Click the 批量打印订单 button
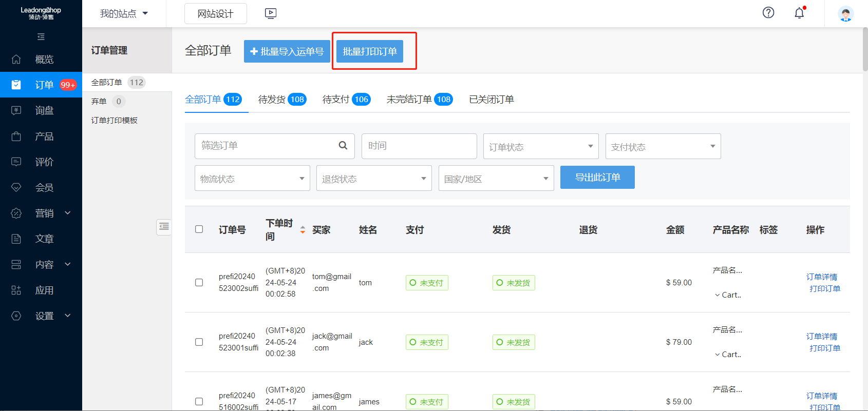This screenshot has width=868, height=411. coord(369,51)
